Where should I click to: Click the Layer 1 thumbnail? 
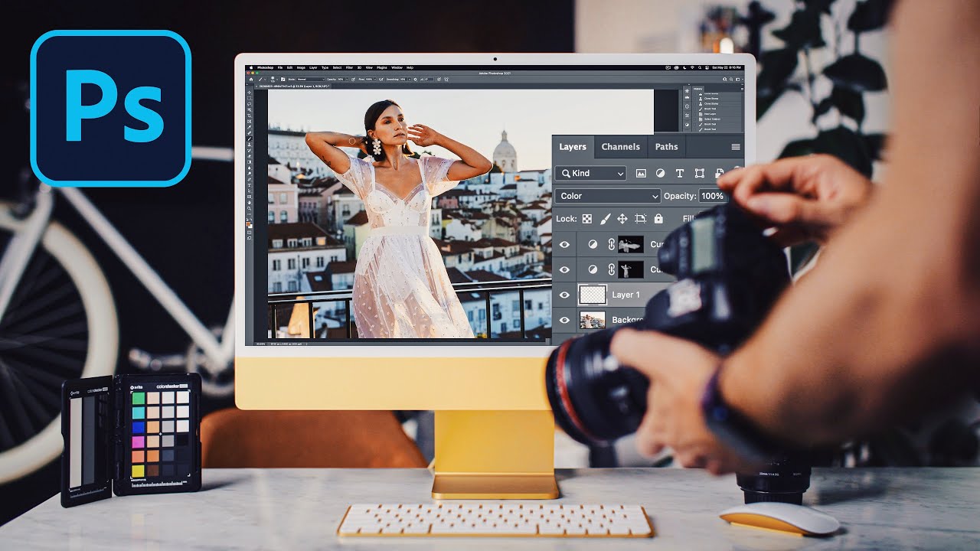pyautogui.click(x=593, y=295)
